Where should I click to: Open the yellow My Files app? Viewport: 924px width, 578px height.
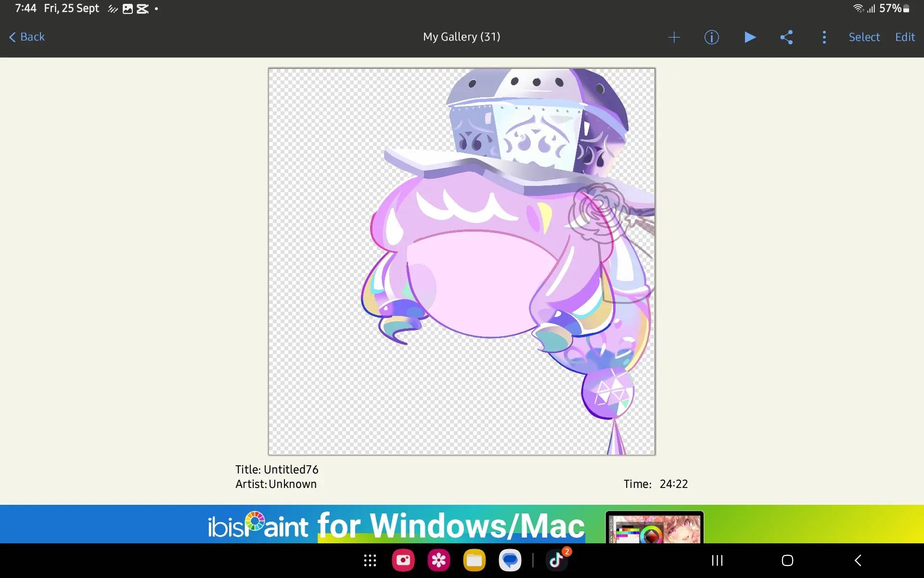pyautogui.click(x=475, y=560)
